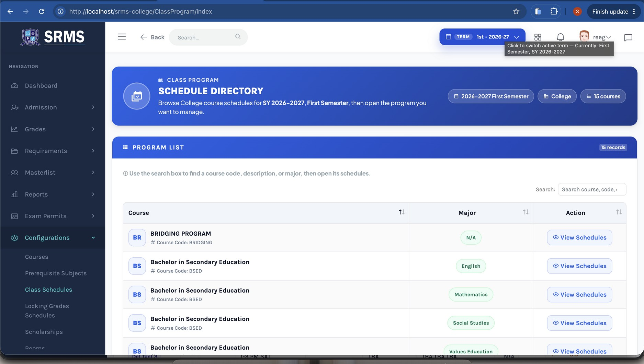
Task: Bookmark this page with the star icon
Action: (516, 11)
